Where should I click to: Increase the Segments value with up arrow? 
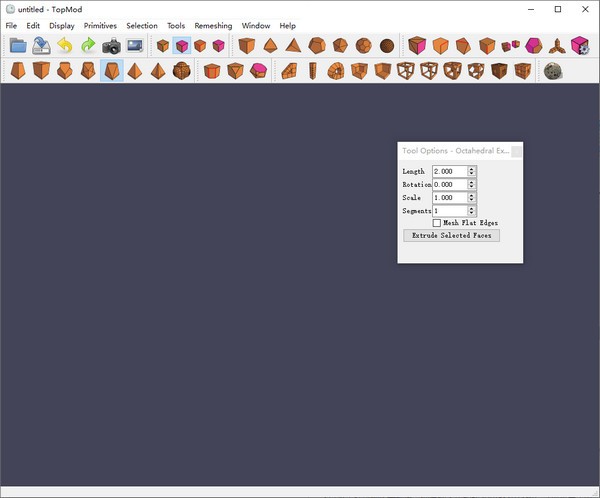[x=472, y=208]
